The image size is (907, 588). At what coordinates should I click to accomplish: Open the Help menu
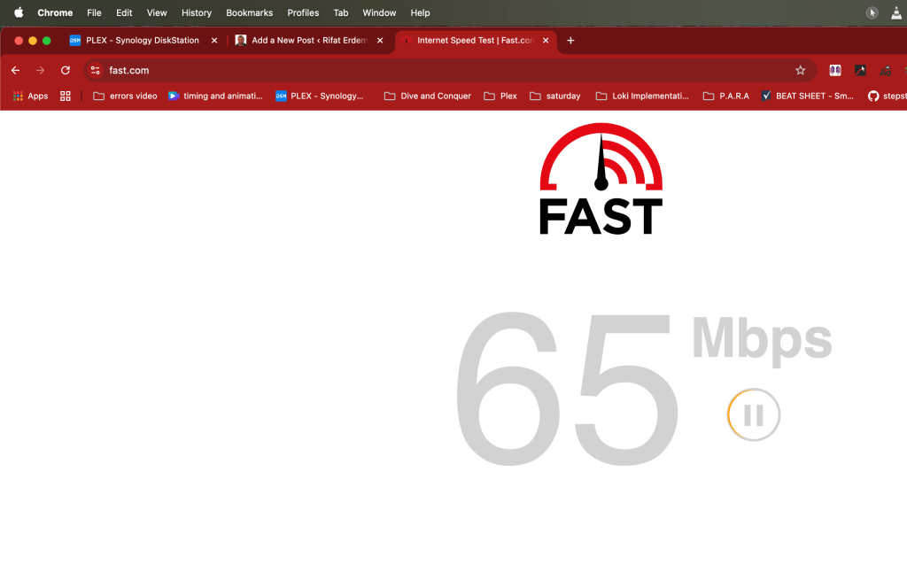(420, 12)
